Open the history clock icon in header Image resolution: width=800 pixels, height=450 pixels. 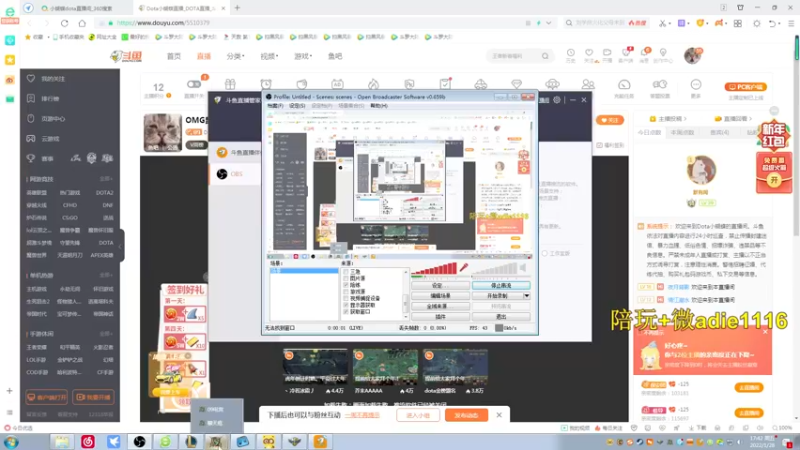point(570,53)
